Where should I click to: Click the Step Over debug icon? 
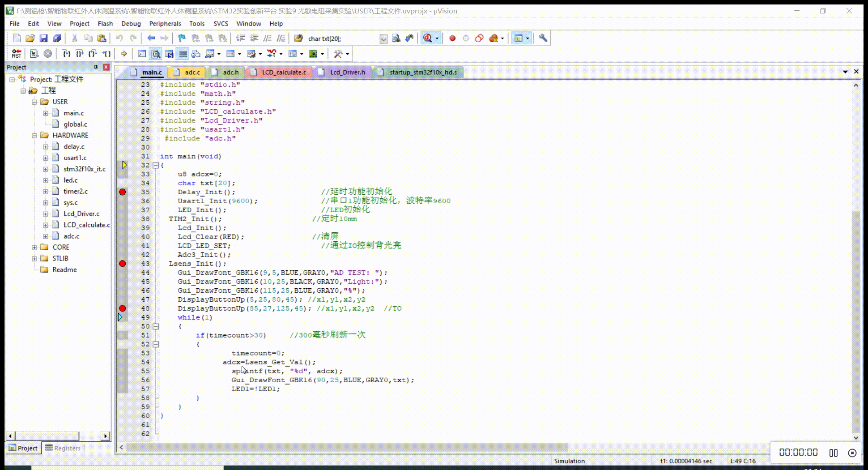(80, 54)
